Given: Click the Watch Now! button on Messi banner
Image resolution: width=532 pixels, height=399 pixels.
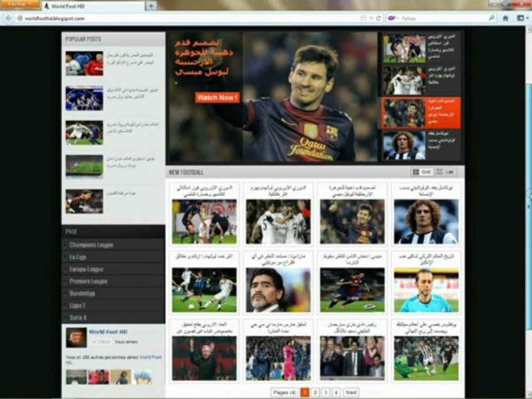Looking at the screenshot, I should [217, 98].
